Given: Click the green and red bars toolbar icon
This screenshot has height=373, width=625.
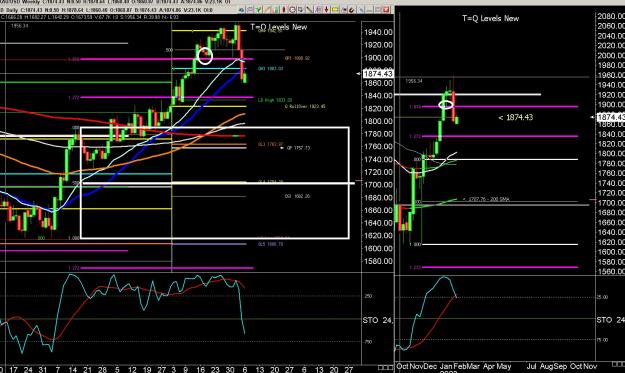Looking at the screenshot, I should [276, 10].
